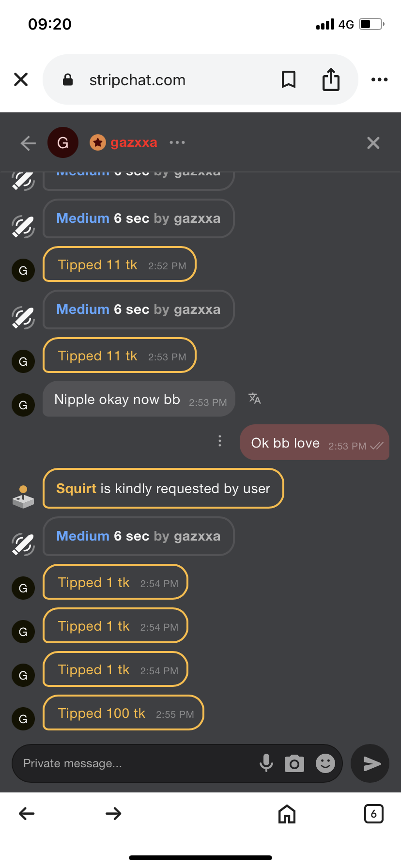The image size is (401, 868).
Task: Type in the Private message field
Action: (x=136, y=763)
